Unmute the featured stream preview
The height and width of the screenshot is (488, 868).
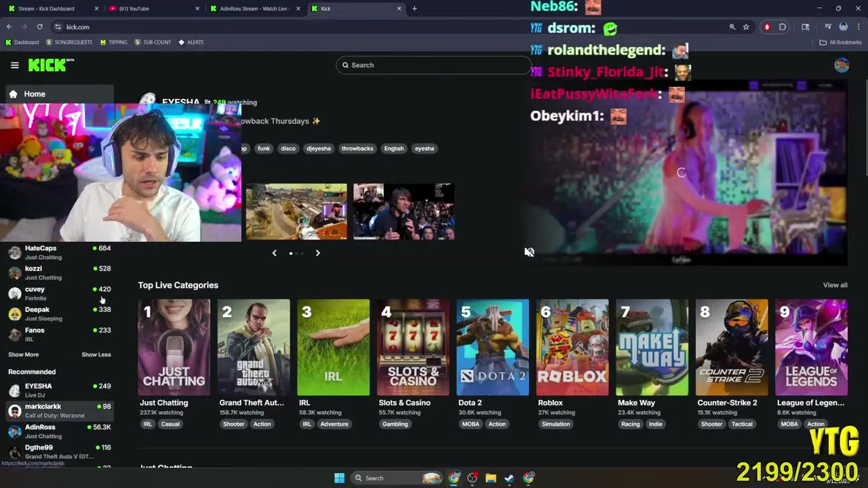pyautogui.click(x=529, y=252)
